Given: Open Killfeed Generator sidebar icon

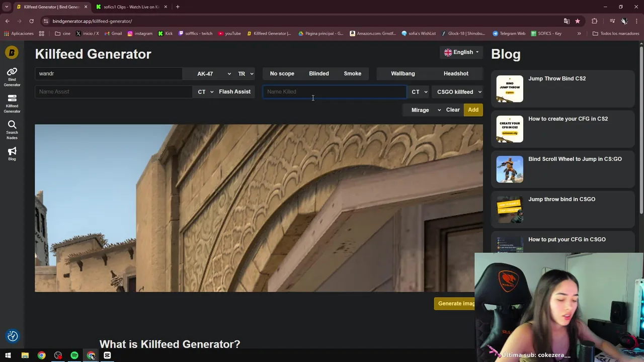Looking at the screenshot, I should pos(12,103).
